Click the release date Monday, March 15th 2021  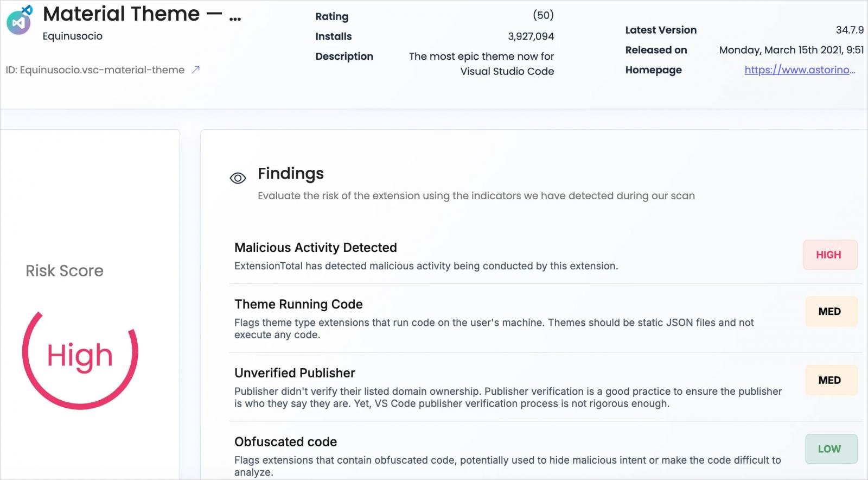click(792, 50)
